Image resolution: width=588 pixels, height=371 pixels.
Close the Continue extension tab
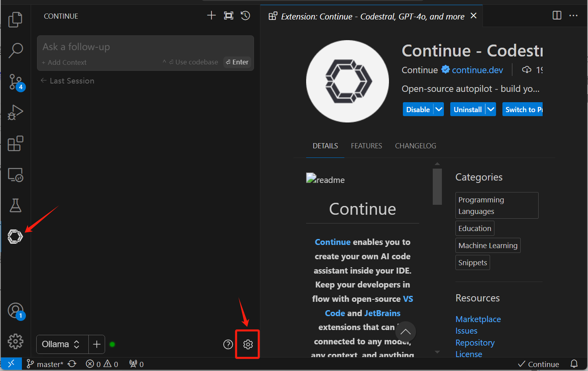point(473,16)
